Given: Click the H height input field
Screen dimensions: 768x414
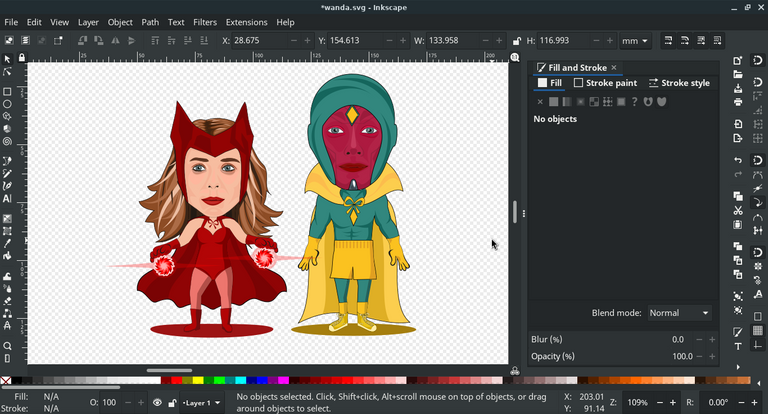Looking at the screenshot, I should coord(563,41).
